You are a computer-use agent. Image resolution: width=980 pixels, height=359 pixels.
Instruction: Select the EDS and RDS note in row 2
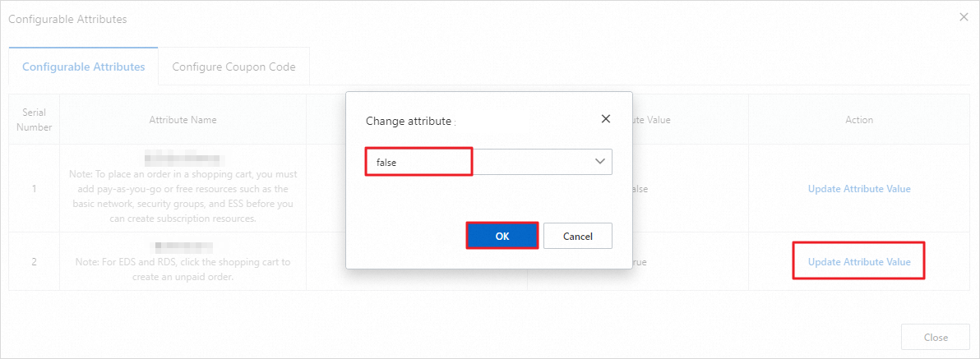click(x=183, y=268)
